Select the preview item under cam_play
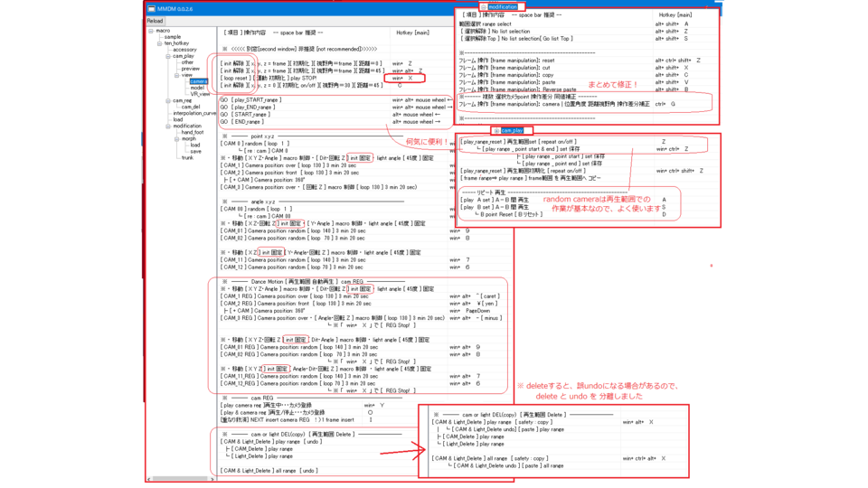Screen dimensions: 868x488 [x=190, y=69]
